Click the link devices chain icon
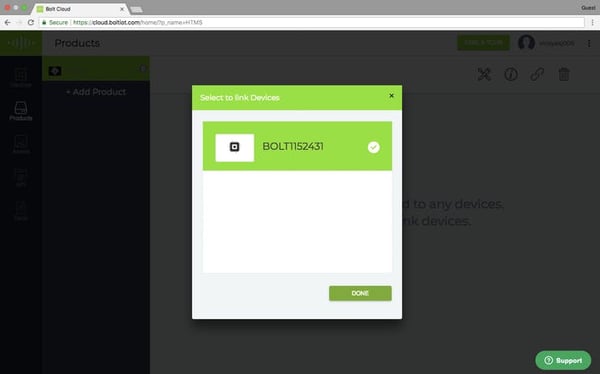Image resolution: width=600 pixels, height=374 pixels. [537, 74]
